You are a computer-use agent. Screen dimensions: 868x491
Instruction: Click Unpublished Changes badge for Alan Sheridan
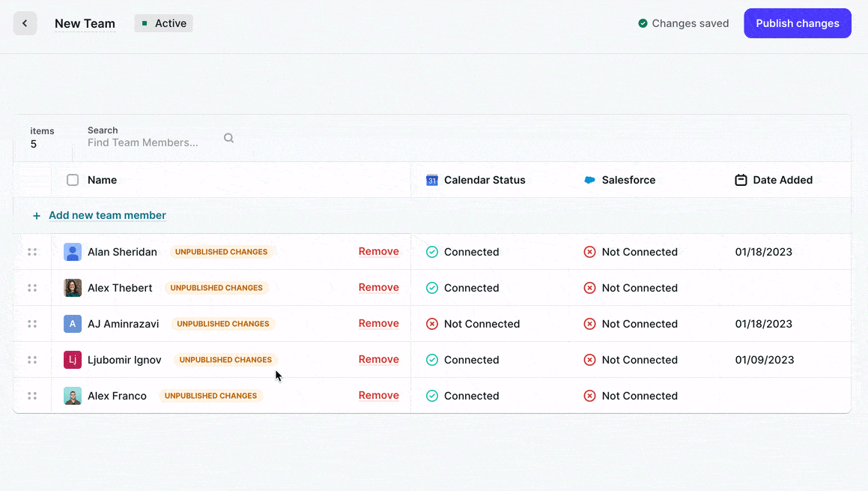point(222,252)
